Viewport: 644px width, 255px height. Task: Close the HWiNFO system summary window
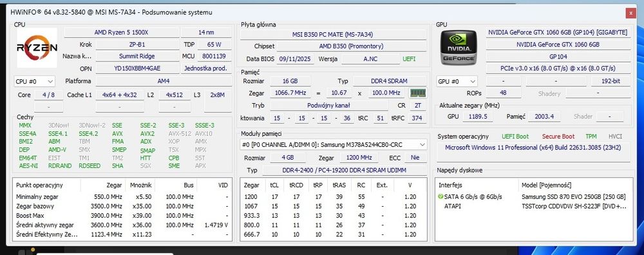point(630,13)
